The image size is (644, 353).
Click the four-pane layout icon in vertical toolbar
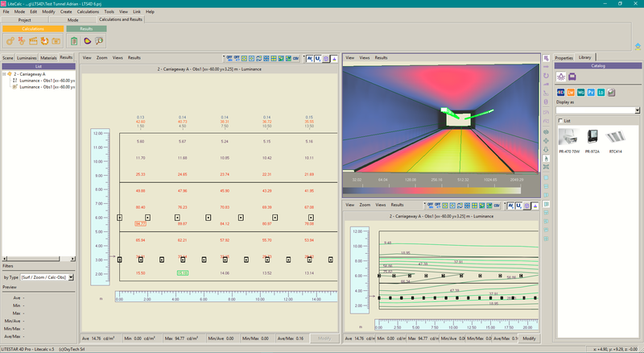pyautogui.click(x=547, y=239)
